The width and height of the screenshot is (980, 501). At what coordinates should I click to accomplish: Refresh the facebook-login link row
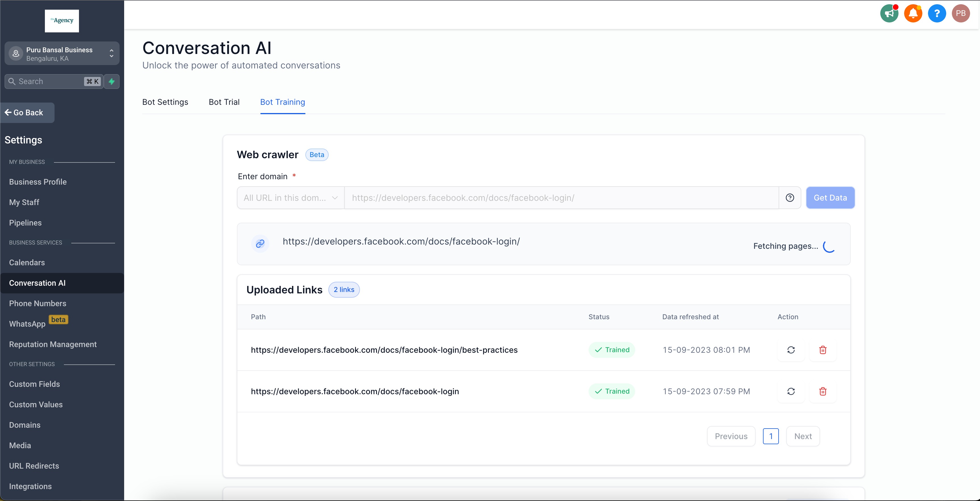(x=791, y=391)
